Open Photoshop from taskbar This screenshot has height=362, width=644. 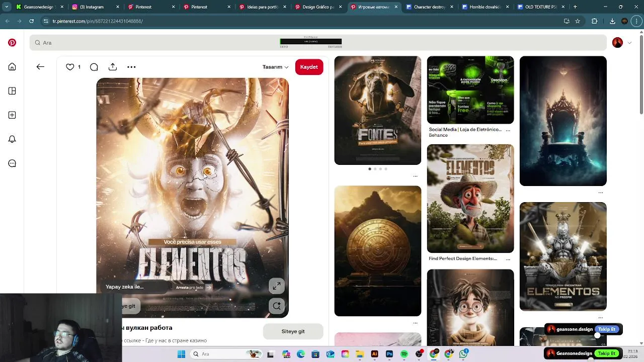click(x=389, y=354)
